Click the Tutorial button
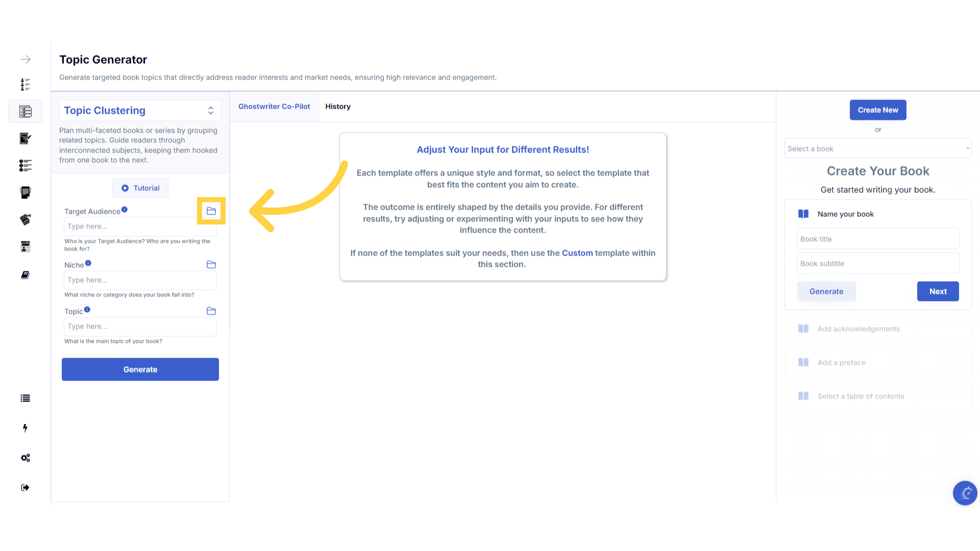Screen dimensions: 980x551 pyautogui.click(x=140, y=188)
